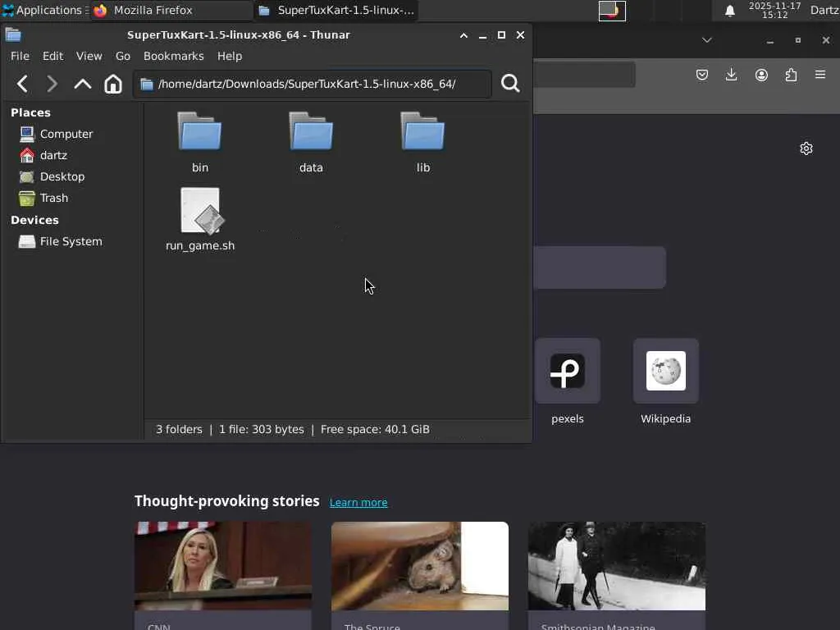This screenshot has width=840, height=630.
Task: Open Firefox hamburger menu
Action: click(x=820, y=75)
